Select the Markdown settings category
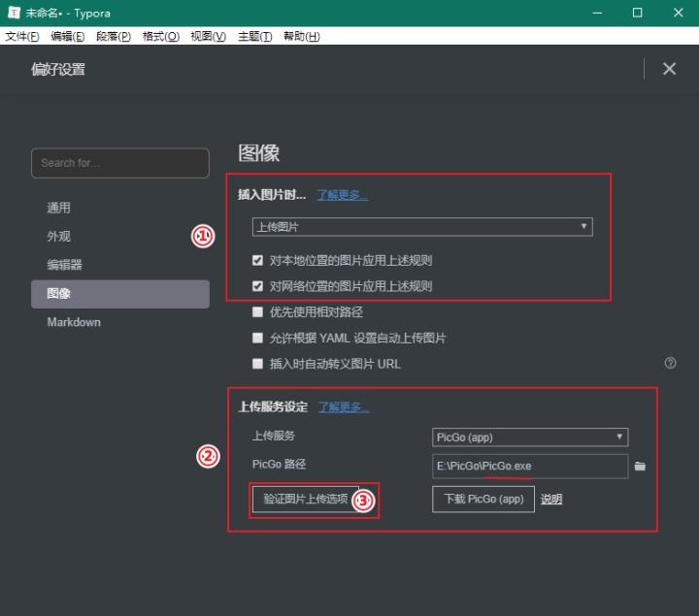The image size is (699, 616). (74, 322)
